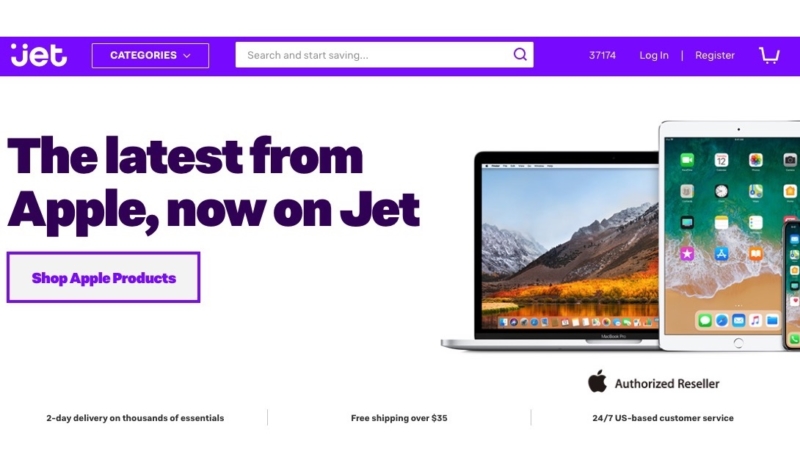
Task: Expand the Categories dropdown chevron
Action: pyautogui.click(x=187, y=56)
